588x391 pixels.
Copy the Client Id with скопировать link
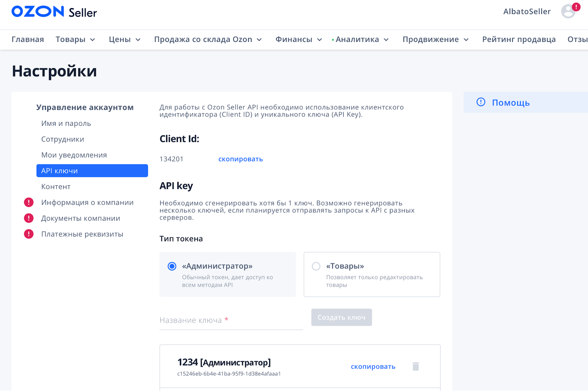click(x=240, y=159)
